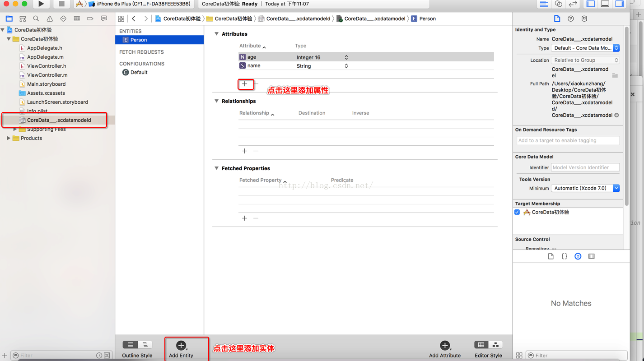Show the Issue navigator warning icon

[50, 19]
